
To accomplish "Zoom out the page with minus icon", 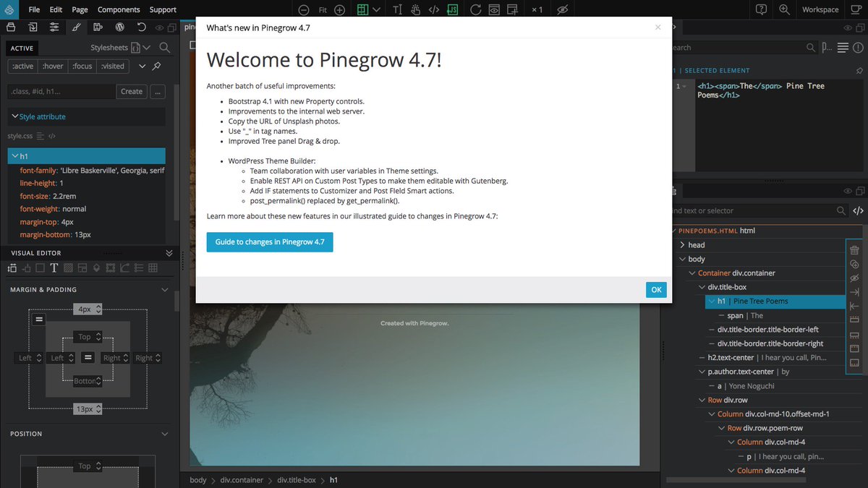I will pos(304,10).
